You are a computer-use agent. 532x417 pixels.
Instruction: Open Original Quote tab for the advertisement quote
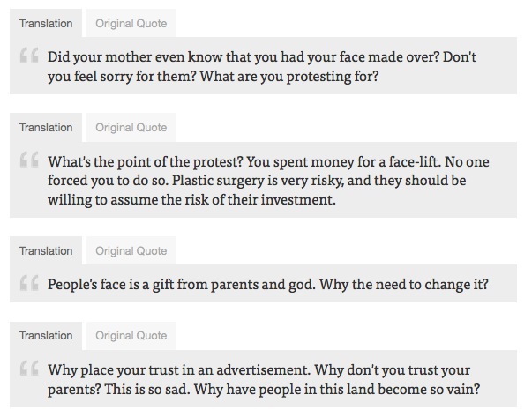(131, 336)
